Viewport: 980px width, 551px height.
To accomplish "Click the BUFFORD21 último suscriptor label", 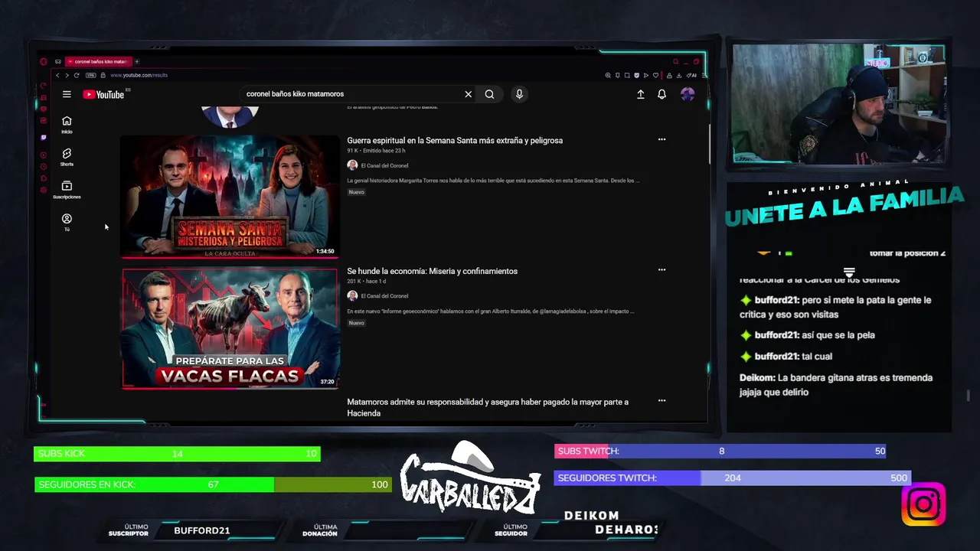I will (201, 530).
